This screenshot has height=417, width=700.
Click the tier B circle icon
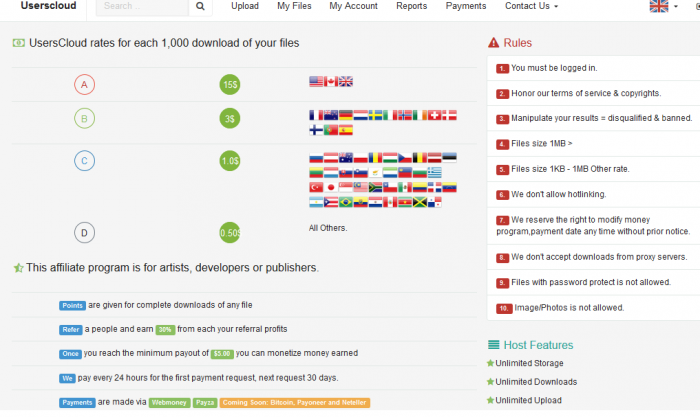pos(84,119)
